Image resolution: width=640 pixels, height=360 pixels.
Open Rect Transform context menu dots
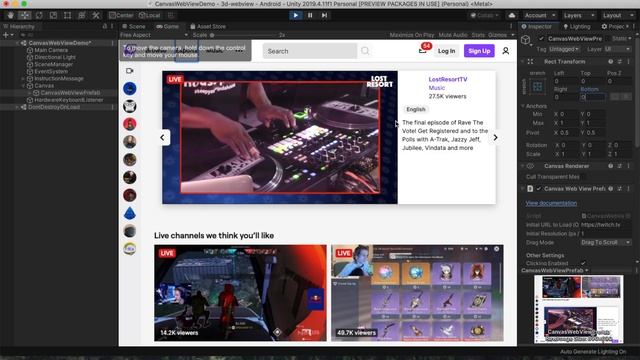629,62
